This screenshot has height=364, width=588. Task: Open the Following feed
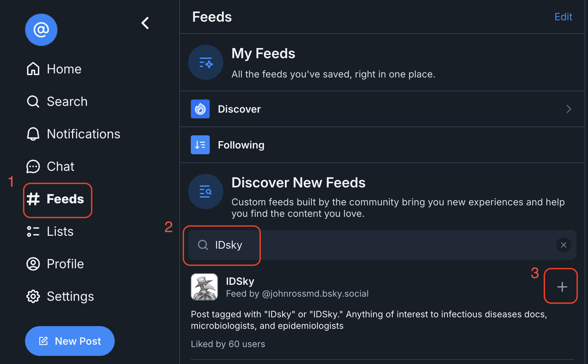(382, 145)
